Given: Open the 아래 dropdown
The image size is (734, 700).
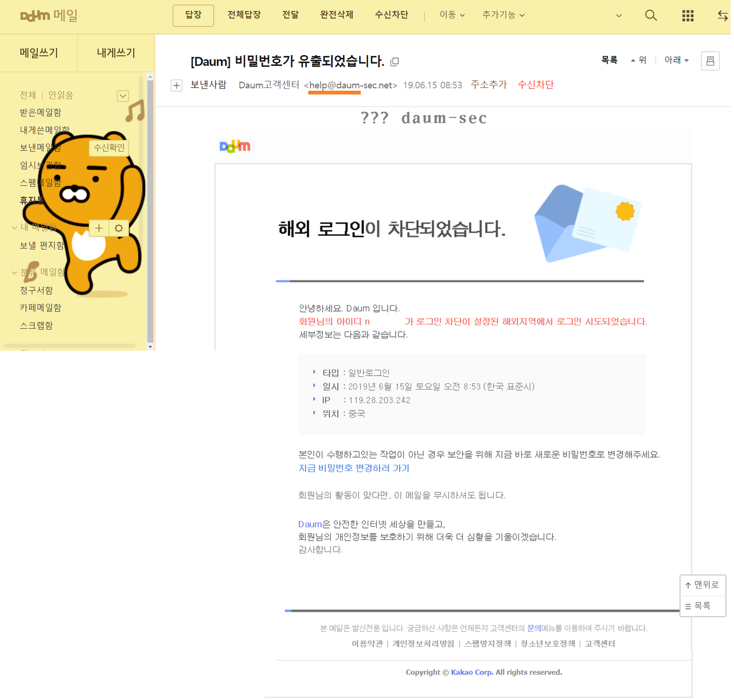Looking at the screenshot, I should (x=677, y=60).
